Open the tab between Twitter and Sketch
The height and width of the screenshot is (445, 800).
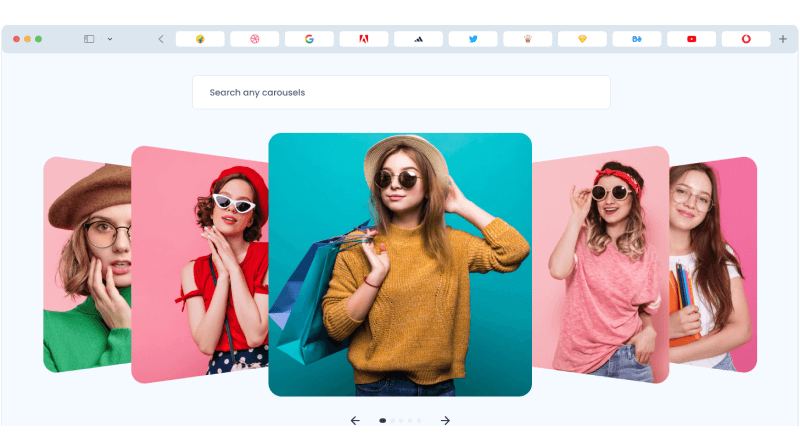click(528, 39)
